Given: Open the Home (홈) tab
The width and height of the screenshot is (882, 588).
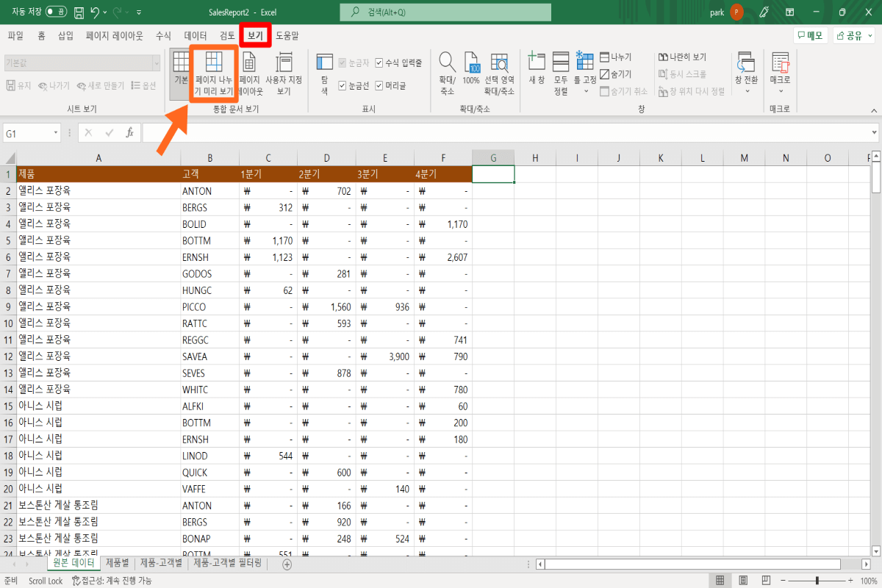Looking at the screenshot, I should coord(41,35).
